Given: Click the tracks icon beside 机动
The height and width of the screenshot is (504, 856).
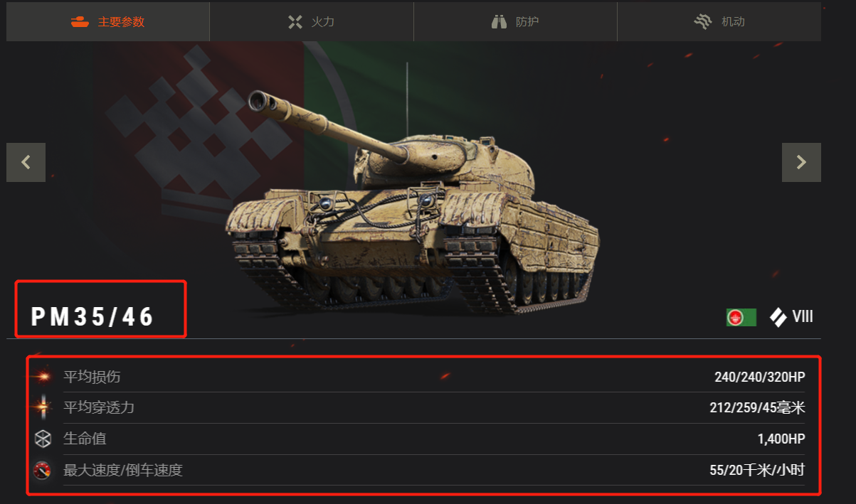Looking at the screenshot, I should (703, 22).
